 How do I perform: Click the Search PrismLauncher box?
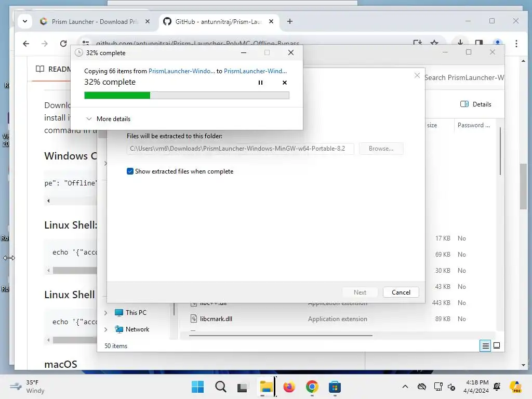pos(464,77)
